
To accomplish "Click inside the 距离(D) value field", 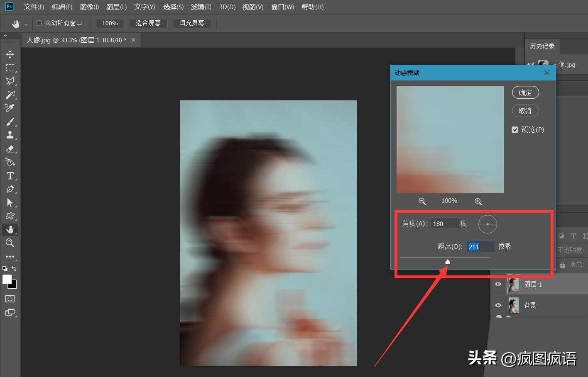I will (480, 246).
